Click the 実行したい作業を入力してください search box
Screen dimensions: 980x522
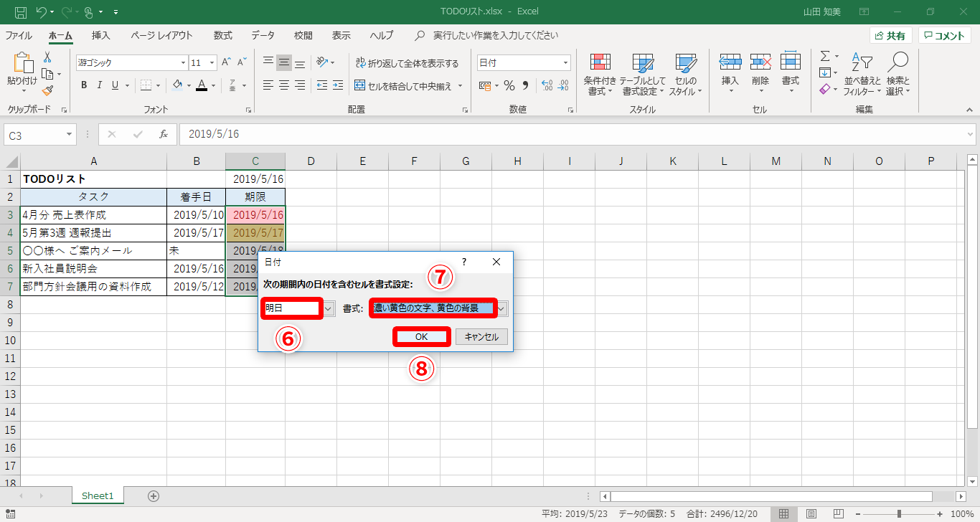496,35
